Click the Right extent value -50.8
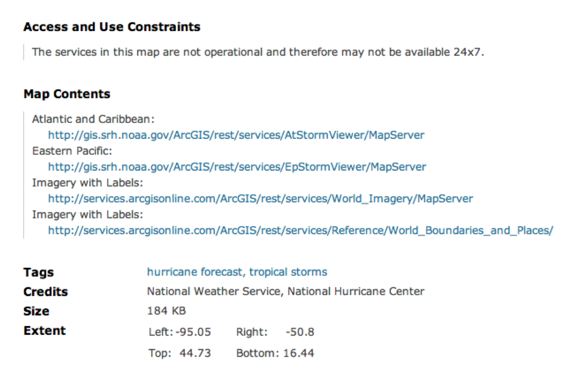The height and width of the screenshot is (382, 588). point(300,332)
